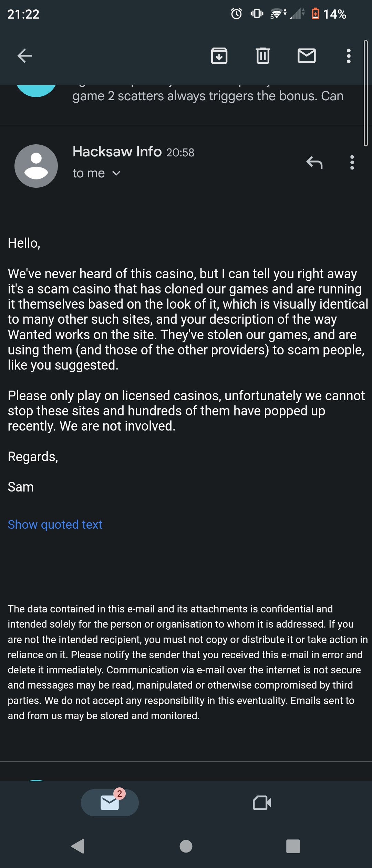372x868 pixels.
Task: Delete the email with the trash icon
Action: (x=263, y=56)
